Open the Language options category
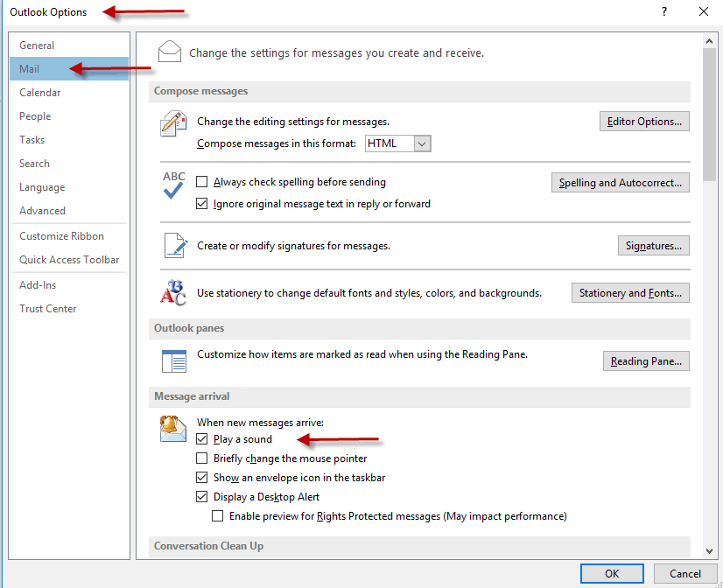This screenshot has width=723, height=588. [69, 187]
